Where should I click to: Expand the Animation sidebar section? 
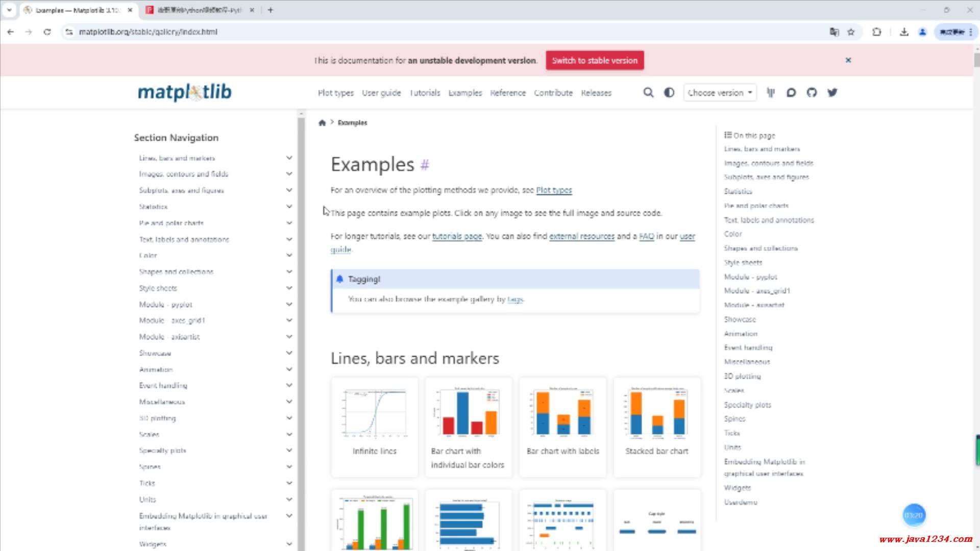(289, 369)
